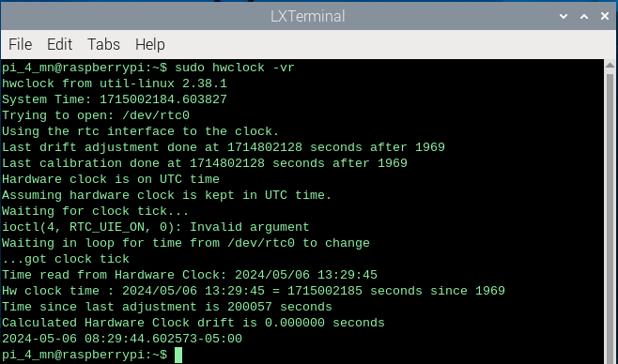Screen dimensions: 618x364
Task: Open the Edit menu
Action: click(59, 44)
